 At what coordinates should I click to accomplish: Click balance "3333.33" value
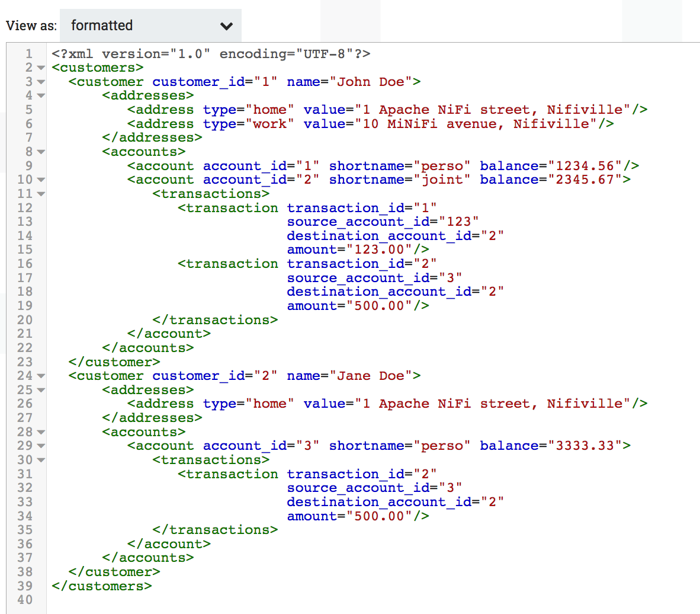[585, 446]
